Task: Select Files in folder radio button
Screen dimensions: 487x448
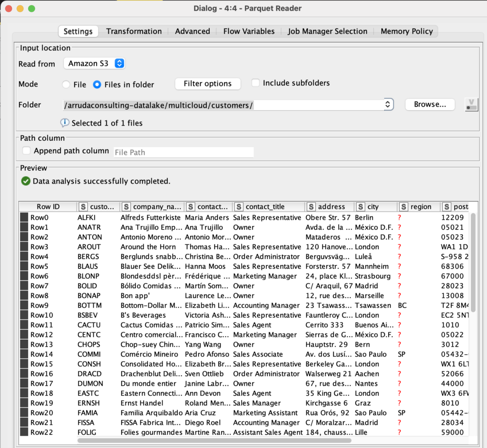Action: 97,85
